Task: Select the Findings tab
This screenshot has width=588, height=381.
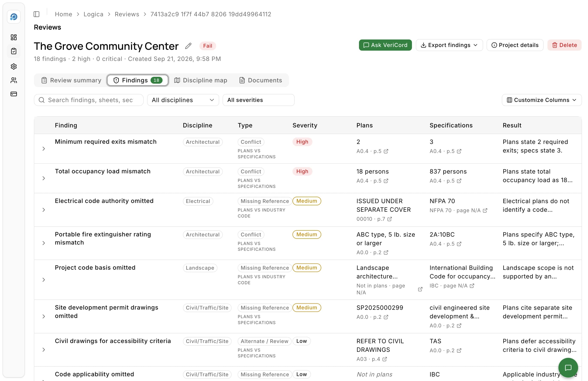Action: [x=138, y=80]
